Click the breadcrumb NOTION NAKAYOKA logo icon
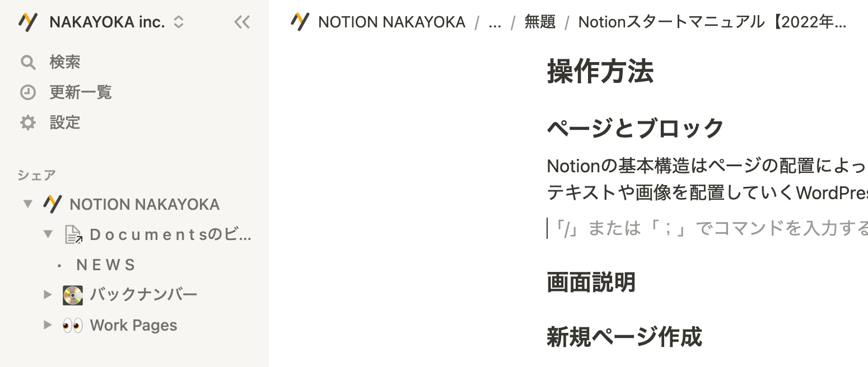 pos(300,22)
